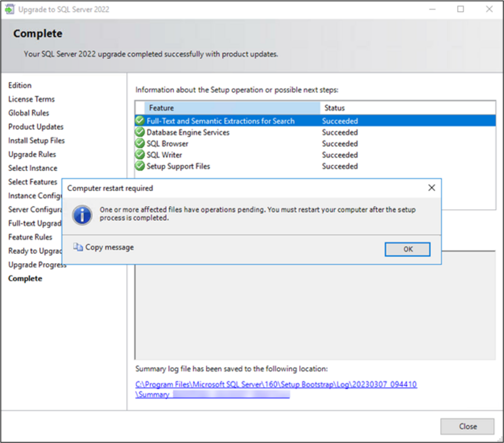Open the Summary log file link
Viewport: 504px width, 443px height.
tap(276, 385)
